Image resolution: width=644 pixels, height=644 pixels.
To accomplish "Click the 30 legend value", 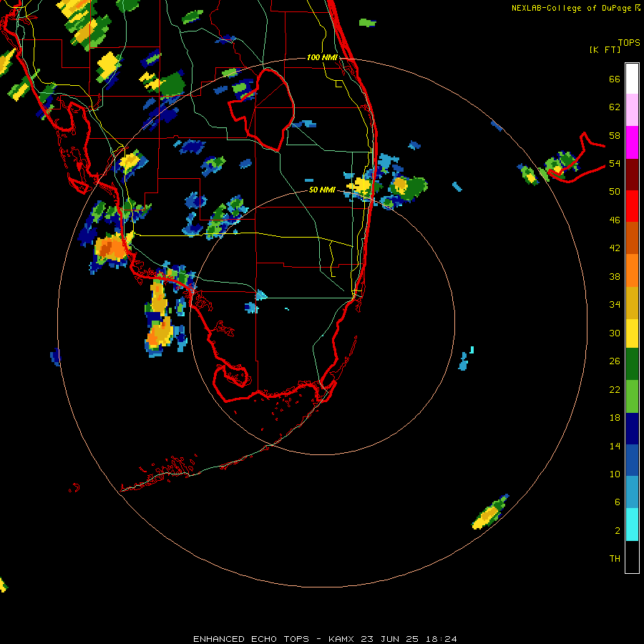I will point(615,333).
